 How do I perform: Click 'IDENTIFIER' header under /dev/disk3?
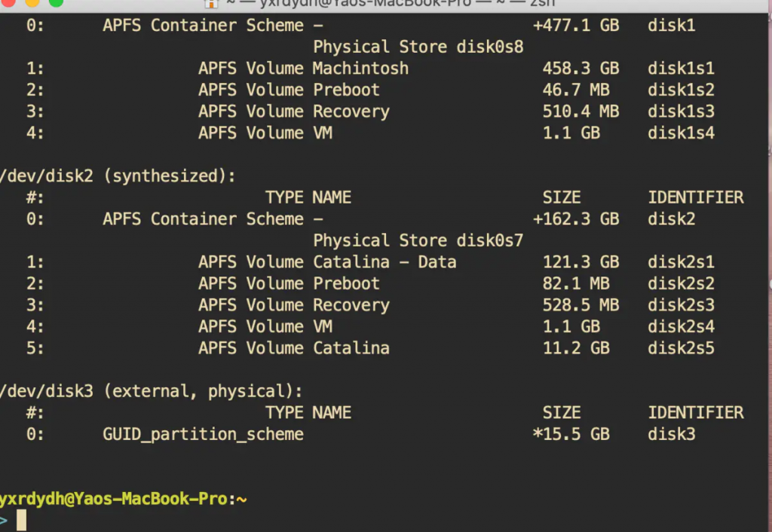(x=696, y=413)
